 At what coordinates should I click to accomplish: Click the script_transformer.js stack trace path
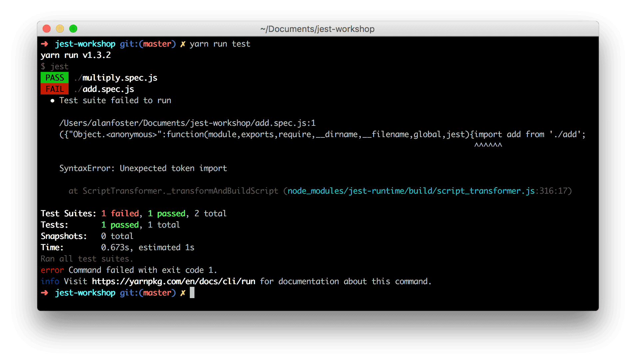tap(411, 191)
